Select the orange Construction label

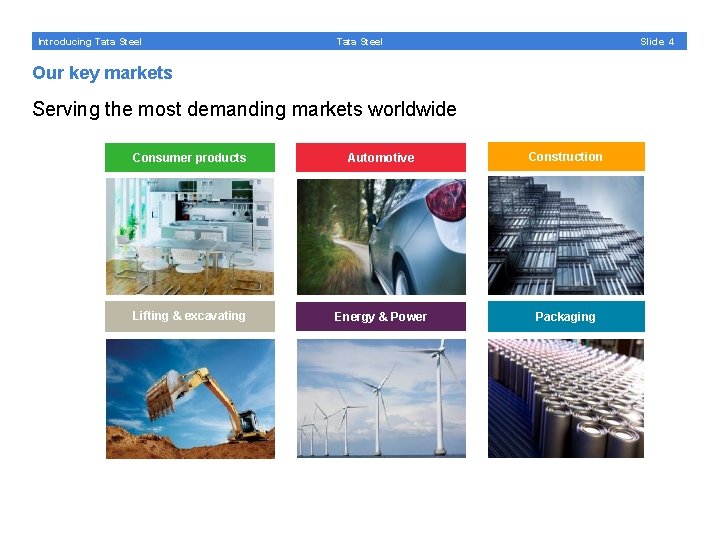point(566,157)
